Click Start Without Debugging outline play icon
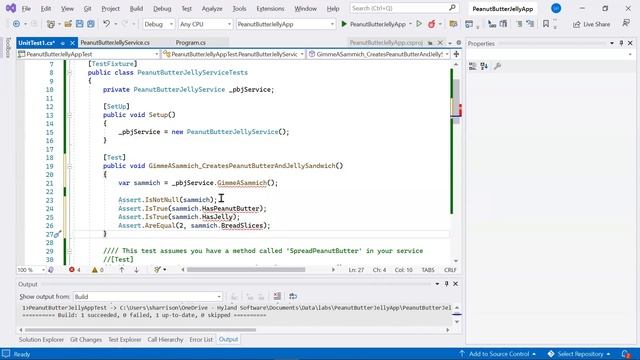Image resolution: width=640 pixels, height=360 pixels. pos(419,24)
